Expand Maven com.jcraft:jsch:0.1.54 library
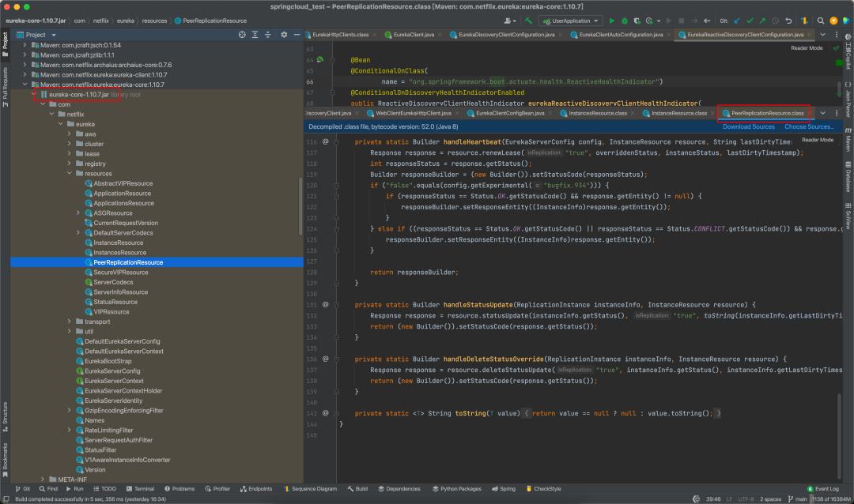Image resolution: width=854 pixels, height=504 pixels. (25, 45)
